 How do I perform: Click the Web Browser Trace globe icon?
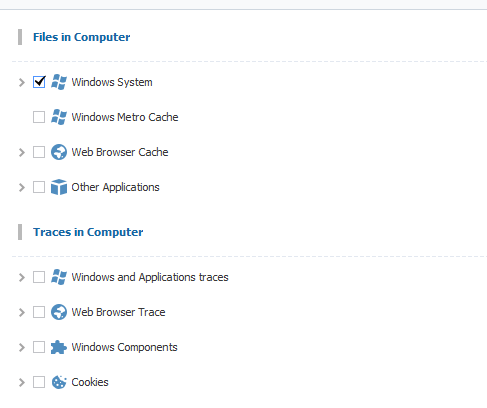pos(59,312)
